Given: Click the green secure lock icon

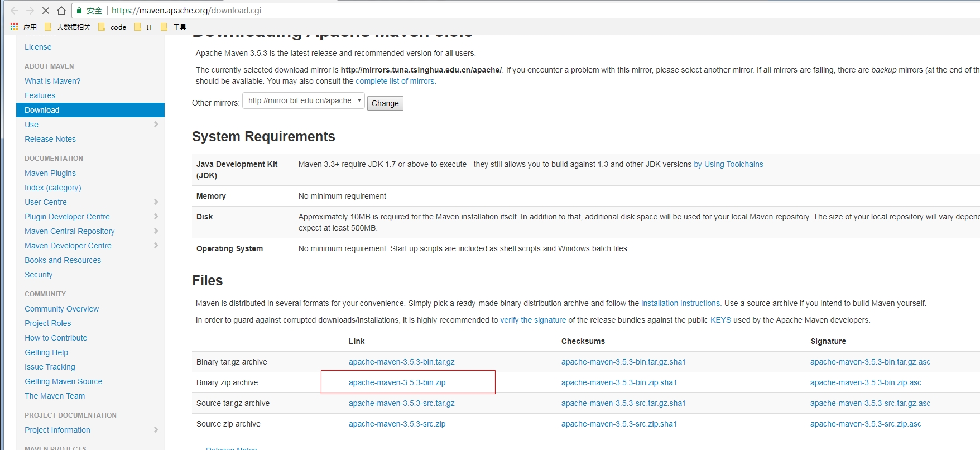Looking at the screenshot, I should tap(80, 11).
